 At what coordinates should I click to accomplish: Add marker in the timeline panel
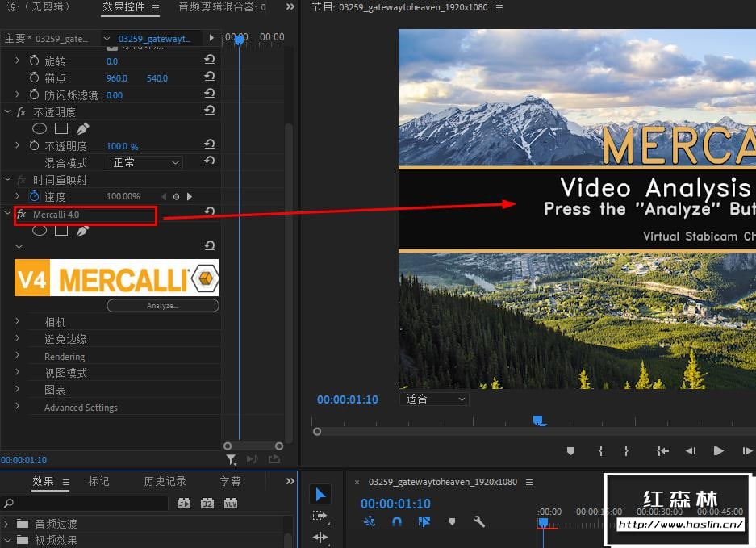click(x=452, y=521)
